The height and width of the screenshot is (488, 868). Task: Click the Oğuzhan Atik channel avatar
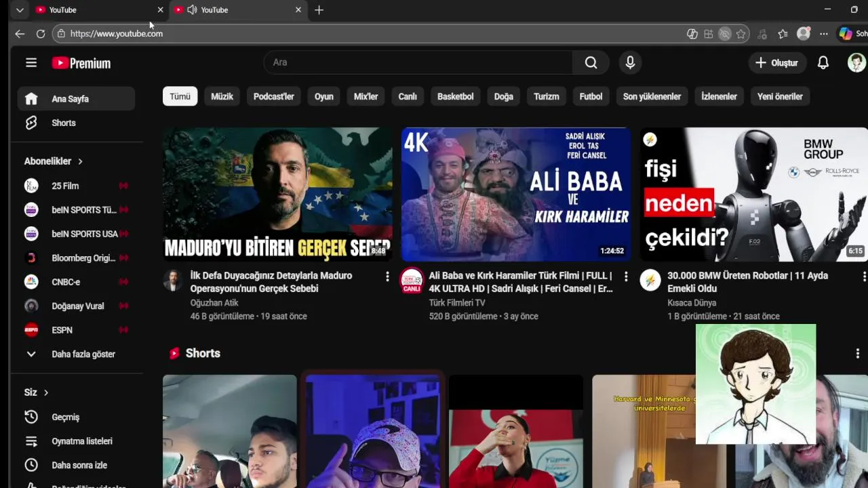[172, 280]
